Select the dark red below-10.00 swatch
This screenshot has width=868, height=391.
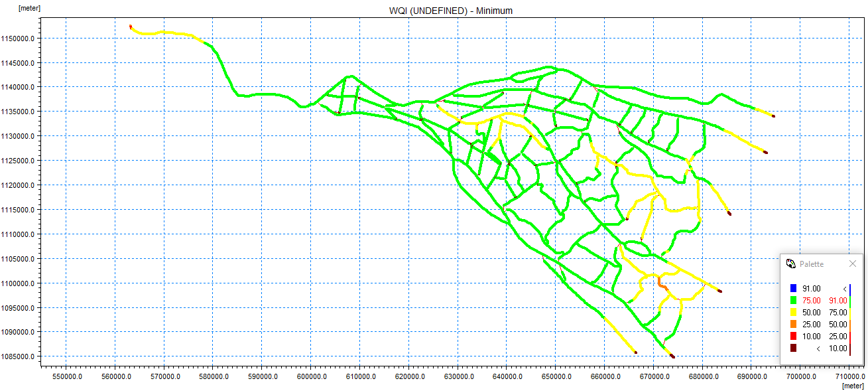tap(793, 348)
